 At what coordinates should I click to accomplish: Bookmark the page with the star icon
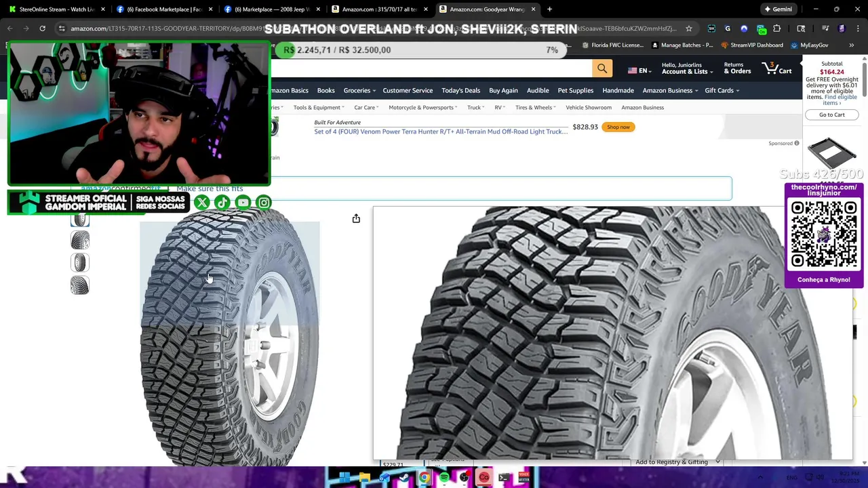pos(689,28)
